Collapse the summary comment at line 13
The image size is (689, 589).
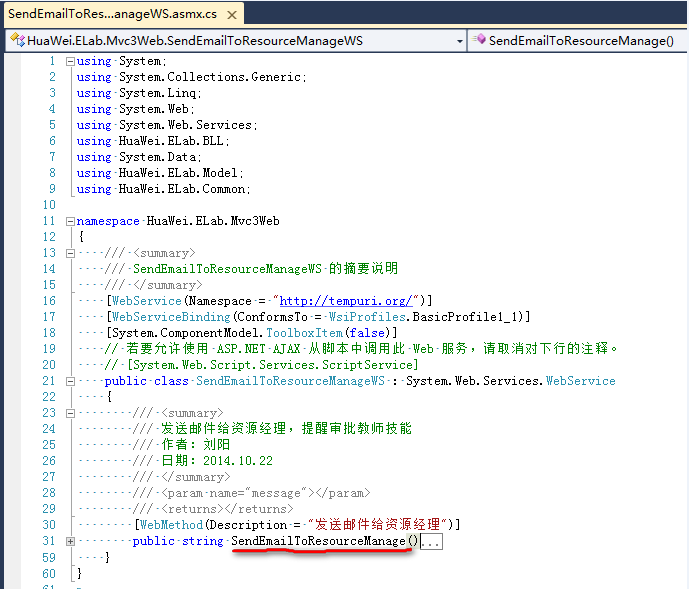tap(70, 253)
